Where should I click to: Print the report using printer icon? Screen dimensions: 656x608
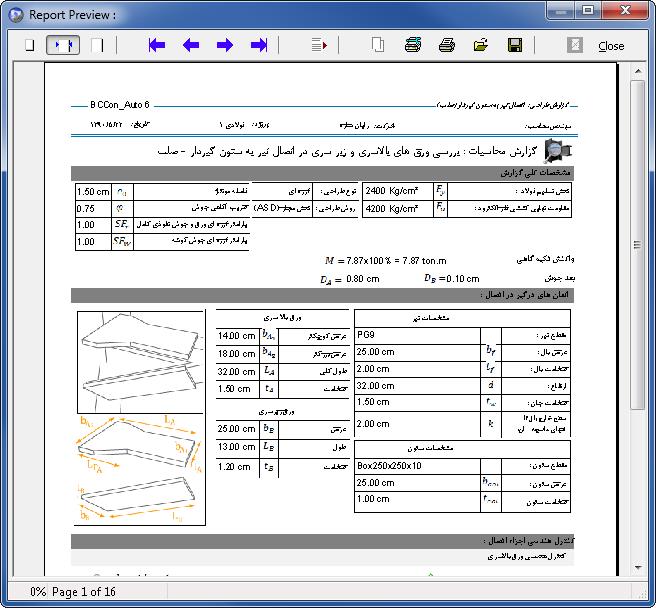click(447, 45)
